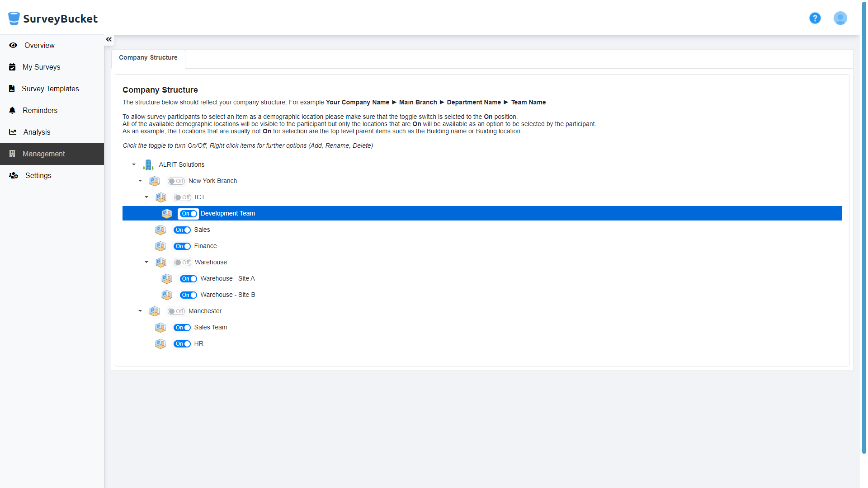Click the Finance location icon
The height and width of the screenshot is (488, 868).
tap(160, 246)
